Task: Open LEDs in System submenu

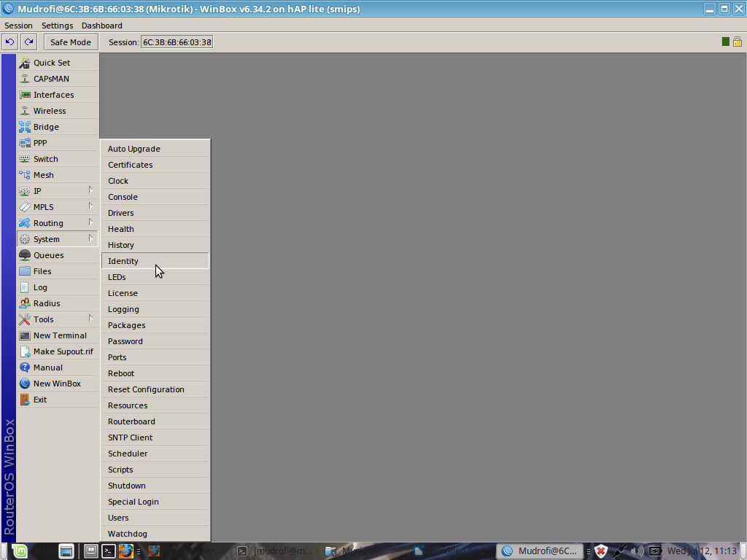Action: click(155, 277)
